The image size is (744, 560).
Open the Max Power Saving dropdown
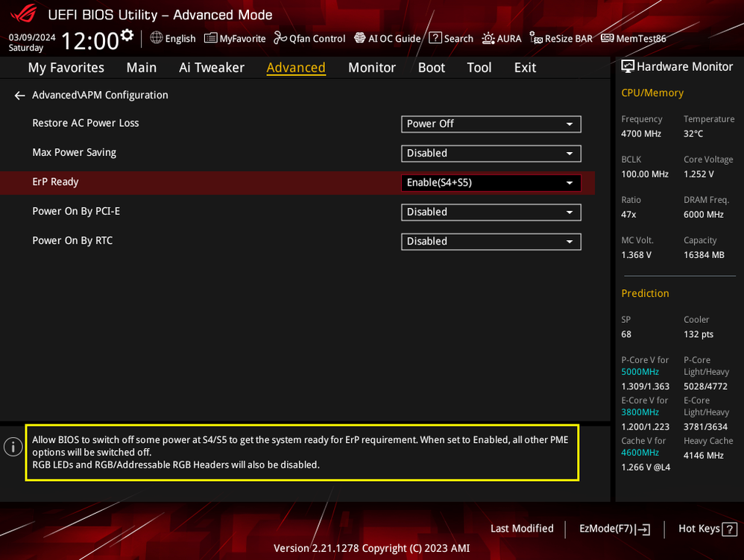tap(491, 154)
